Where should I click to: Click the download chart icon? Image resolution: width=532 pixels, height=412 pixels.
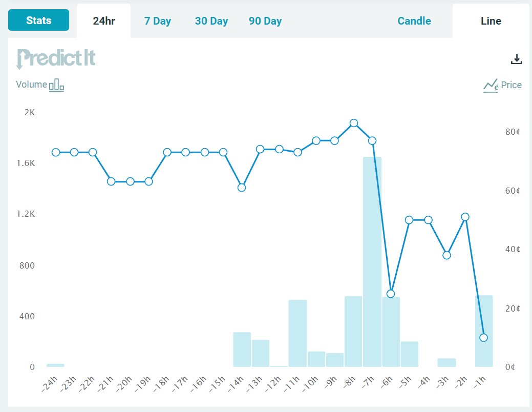pos(516,59)
